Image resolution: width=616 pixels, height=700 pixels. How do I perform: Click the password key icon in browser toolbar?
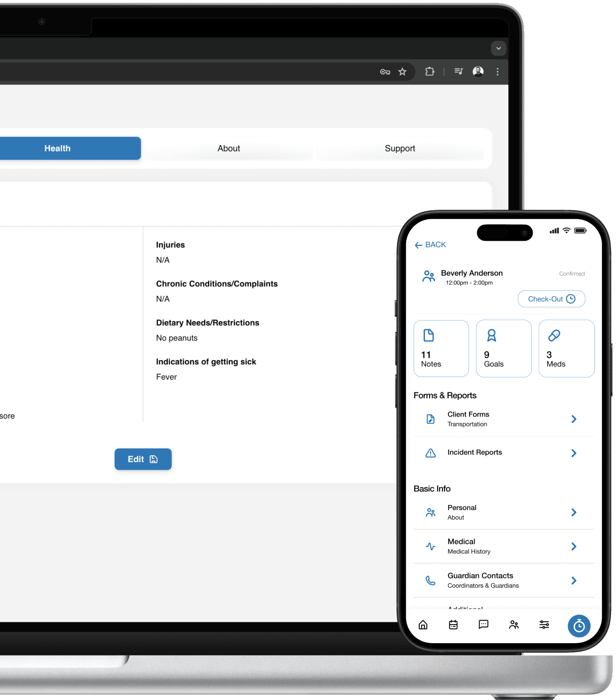point(385,72)
